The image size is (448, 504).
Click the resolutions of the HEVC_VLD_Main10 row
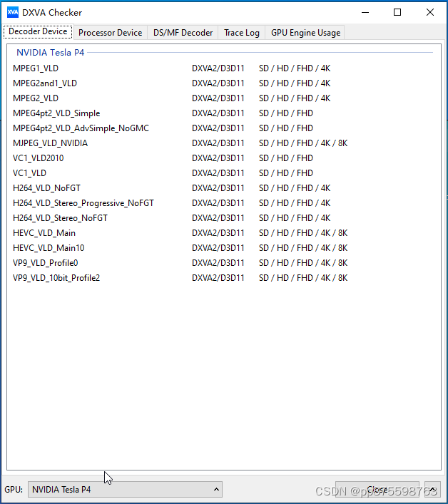(303, 248)
